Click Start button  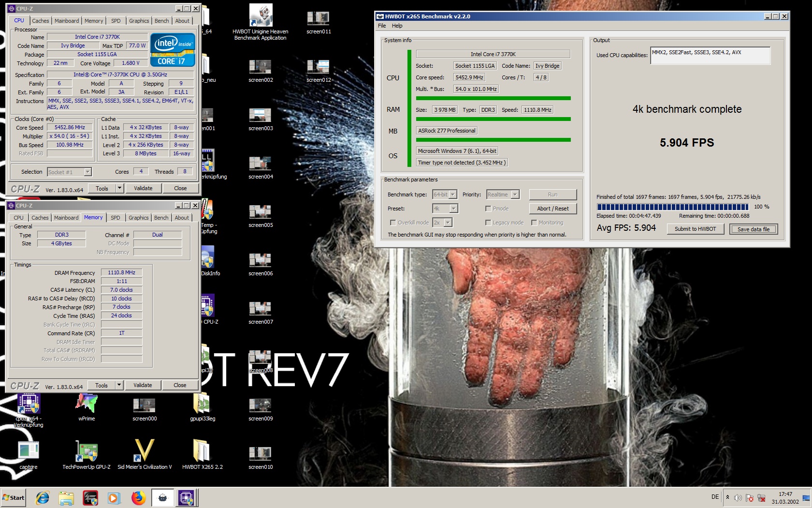(x=14, y=497)
